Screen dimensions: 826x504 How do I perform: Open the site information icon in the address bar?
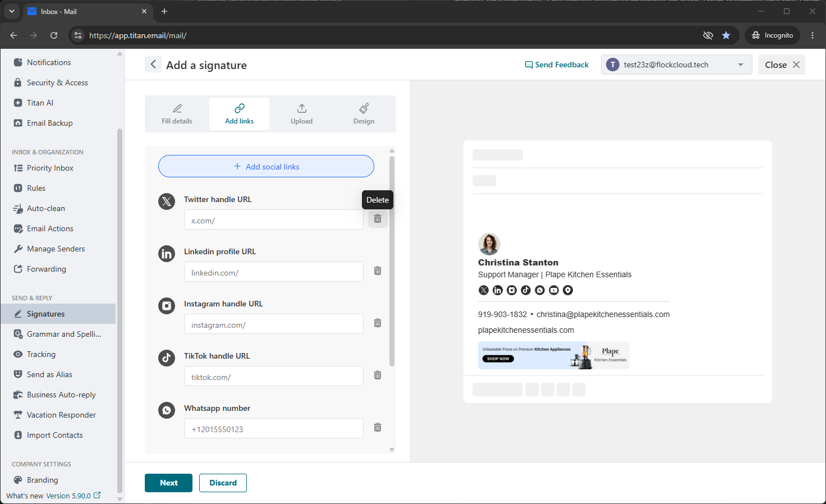point(78,35)
